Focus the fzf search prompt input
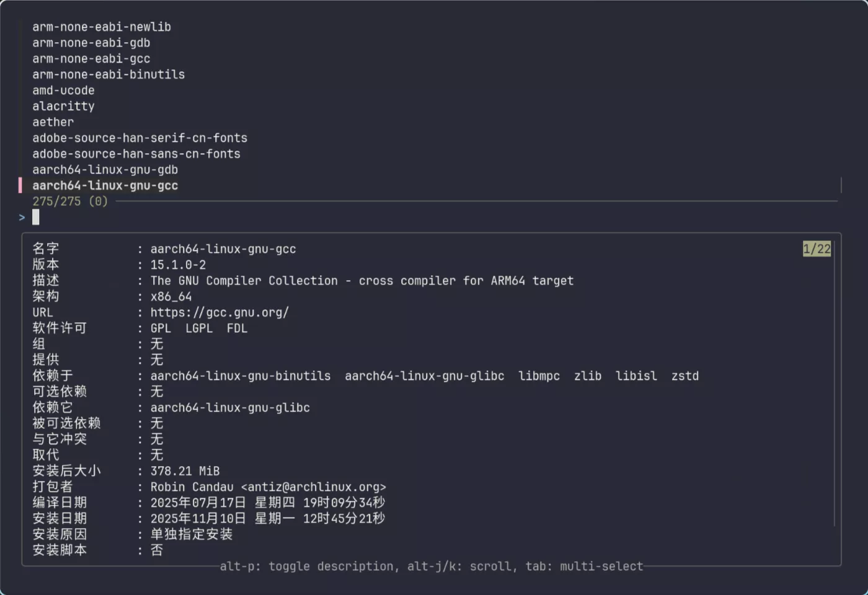This screenshot has height=595, width=868. (36, 217)
